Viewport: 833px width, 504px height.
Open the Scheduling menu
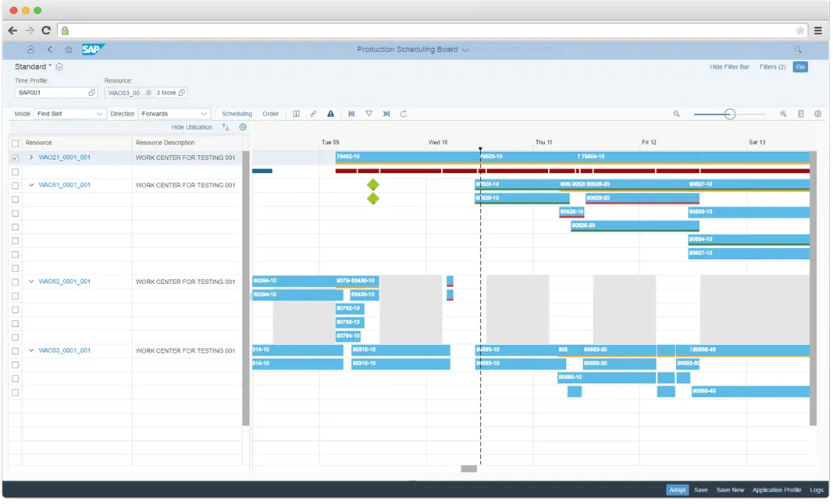[x=237, y=114]
